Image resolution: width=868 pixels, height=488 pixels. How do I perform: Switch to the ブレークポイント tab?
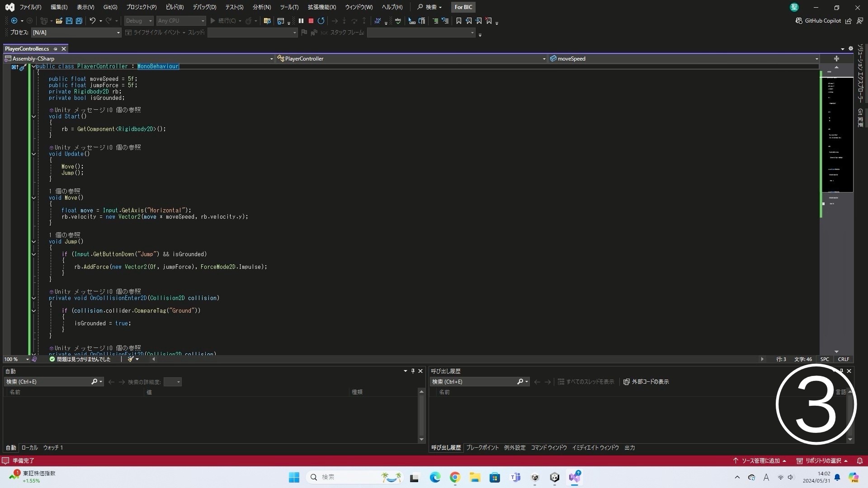[x=482, y=448]
